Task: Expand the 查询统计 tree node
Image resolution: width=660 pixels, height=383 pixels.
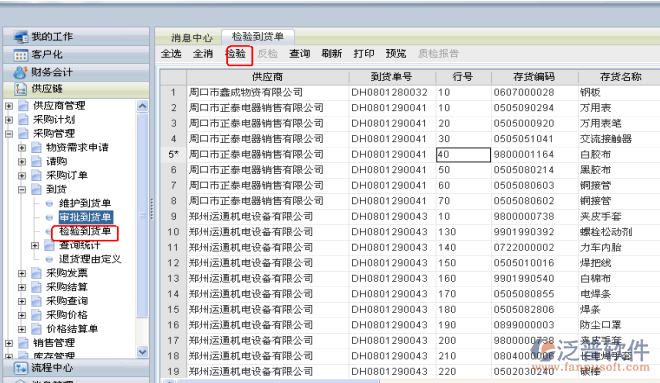Action: pos(35,245)
